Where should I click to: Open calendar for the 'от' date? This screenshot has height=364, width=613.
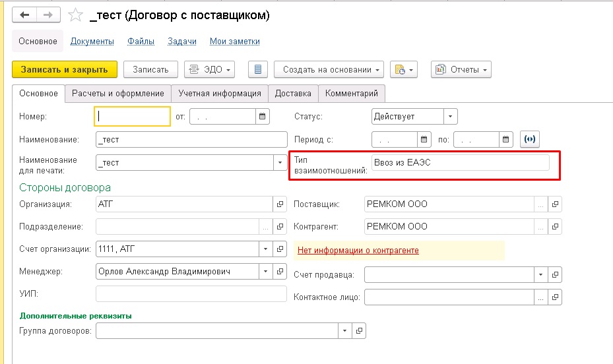(263, 116)
